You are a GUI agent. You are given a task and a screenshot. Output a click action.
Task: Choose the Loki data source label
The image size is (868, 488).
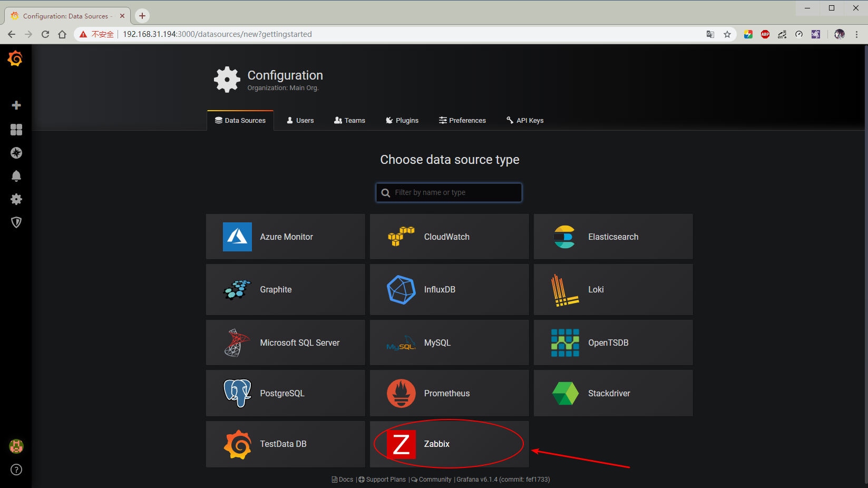pyautogui.click(x=596, y=290)
